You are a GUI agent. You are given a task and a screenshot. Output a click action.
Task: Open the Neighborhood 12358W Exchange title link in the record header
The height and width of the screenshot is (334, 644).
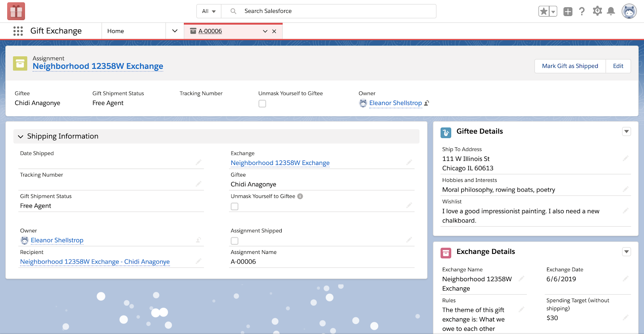pos(98,66)
